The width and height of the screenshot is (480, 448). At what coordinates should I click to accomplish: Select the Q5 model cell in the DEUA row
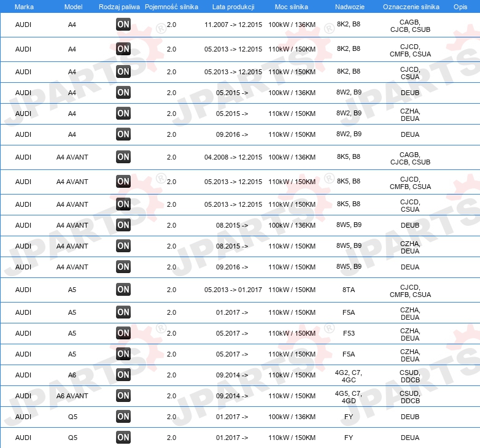coord(72,438)
